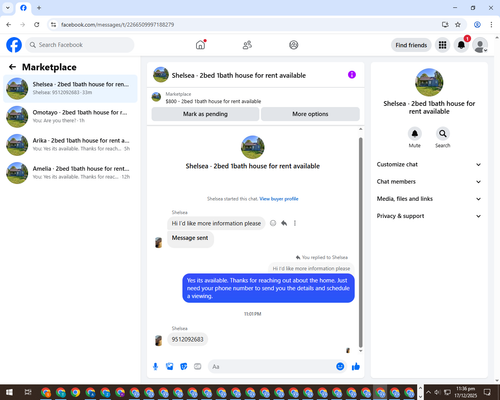Open the Facebook home logo
The image size is (500, 400).
(x=14, y=45)
